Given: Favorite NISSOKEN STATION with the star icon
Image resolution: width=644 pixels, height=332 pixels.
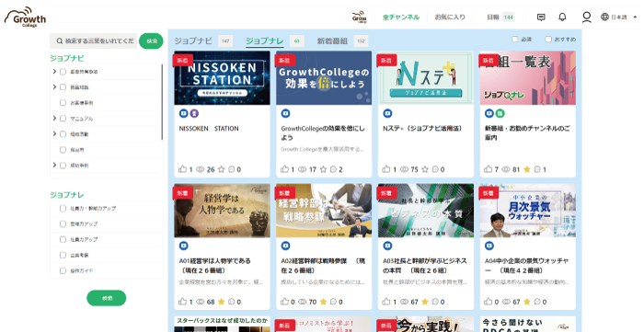Looking at the screenshot, I should click(x=222, y=169).
